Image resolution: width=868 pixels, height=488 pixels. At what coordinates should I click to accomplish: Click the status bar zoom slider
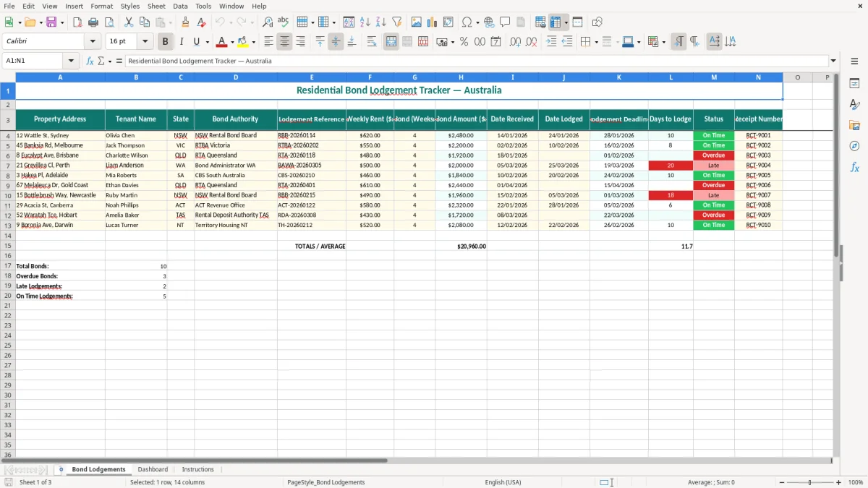tap(809, 482)
